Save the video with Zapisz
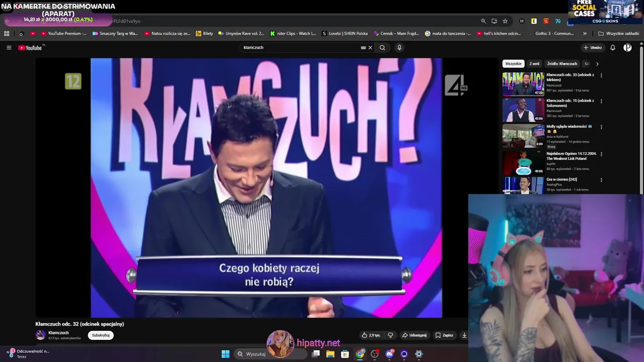644x362 pixels. click(x=444, y=335)
